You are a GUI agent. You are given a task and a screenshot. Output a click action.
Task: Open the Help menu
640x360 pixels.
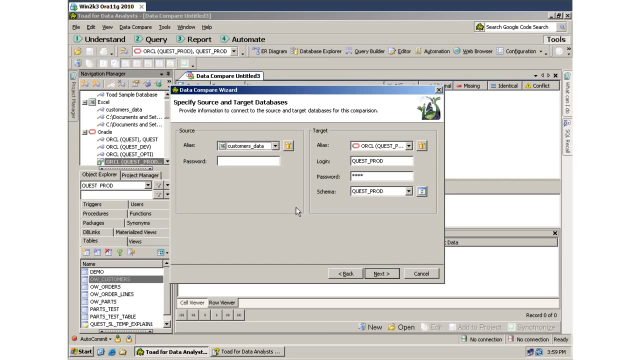207,27
